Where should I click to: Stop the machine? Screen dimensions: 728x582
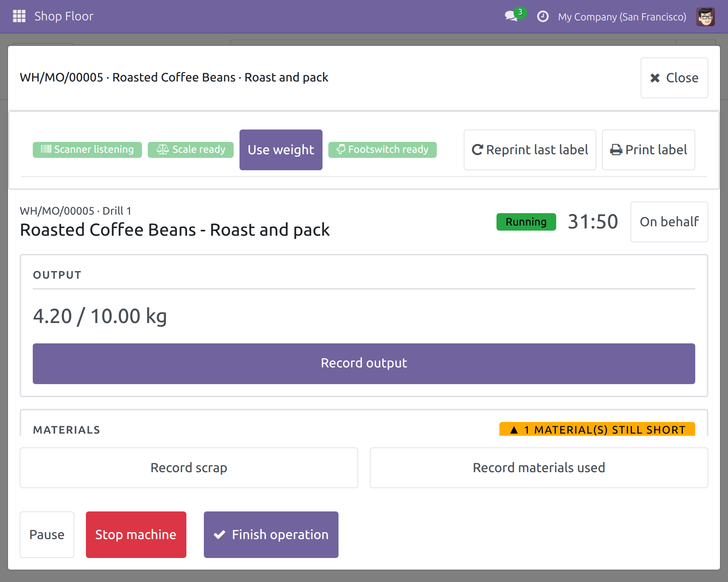click(136, 535)
